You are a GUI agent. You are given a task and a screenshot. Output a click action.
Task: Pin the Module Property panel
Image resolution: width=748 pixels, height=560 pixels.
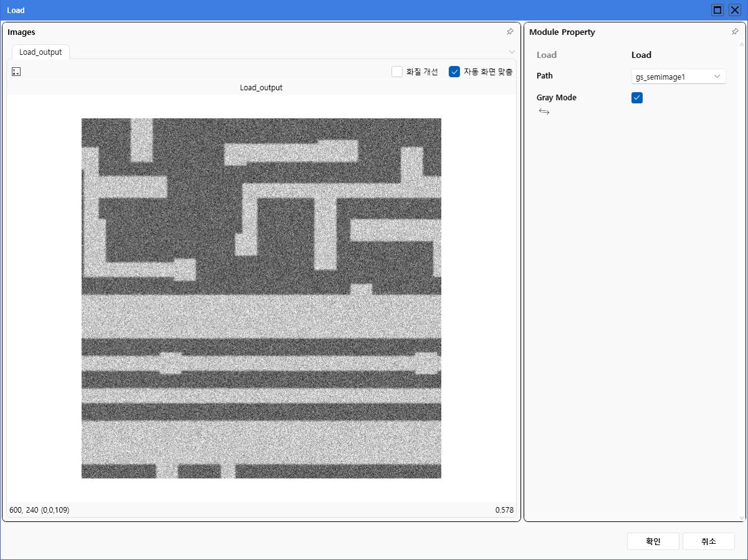click(734, 32)
